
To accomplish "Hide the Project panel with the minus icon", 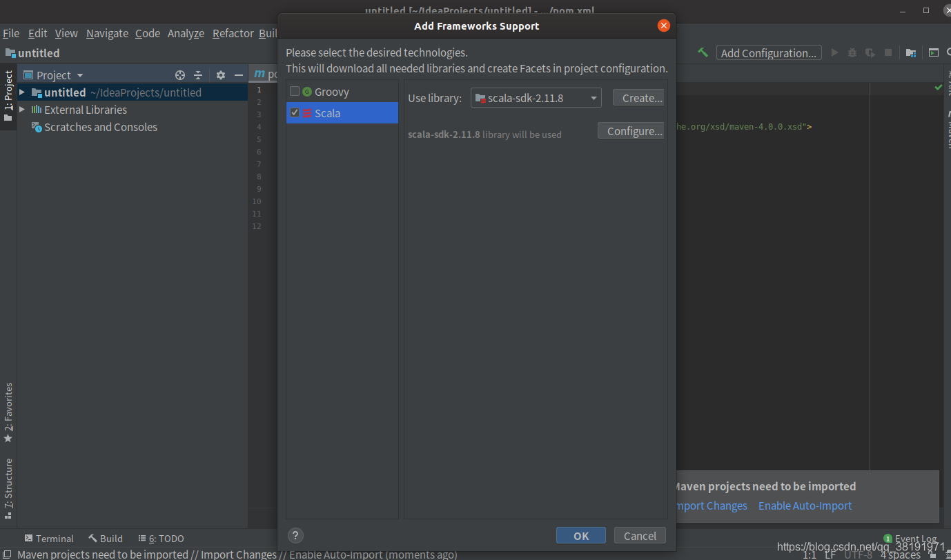I will tap(239, 75).
